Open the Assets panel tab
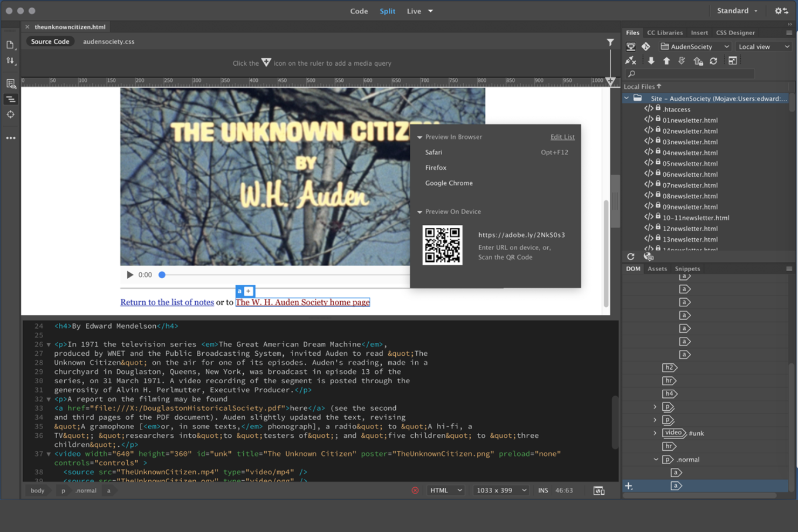Screen dimensions: 798x532 click(657, 268)
